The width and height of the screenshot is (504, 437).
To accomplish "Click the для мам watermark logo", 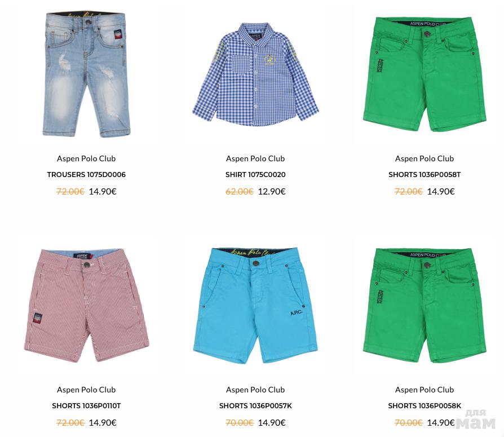I will [476, 418].
